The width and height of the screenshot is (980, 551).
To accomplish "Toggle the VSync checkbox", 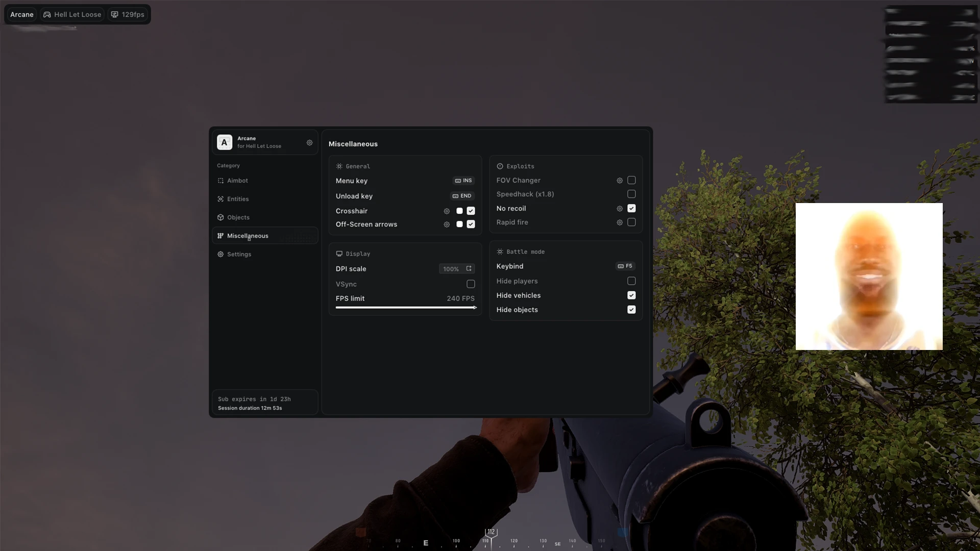I will [x=471, y=284].
